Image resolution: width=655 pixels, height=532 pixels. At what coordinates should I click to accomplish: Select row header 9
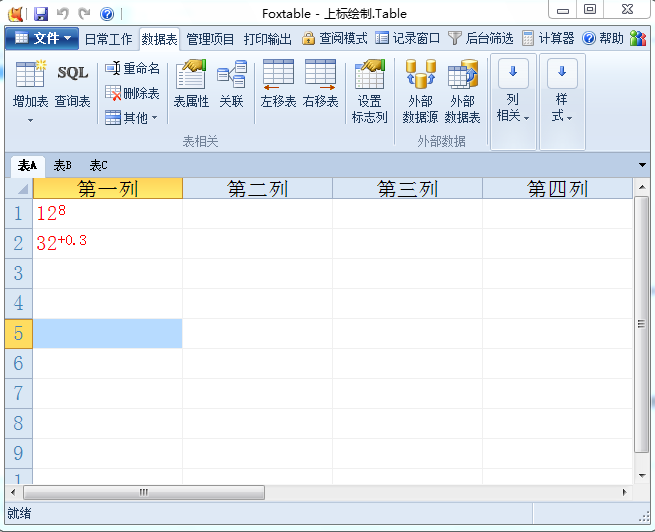19,453
